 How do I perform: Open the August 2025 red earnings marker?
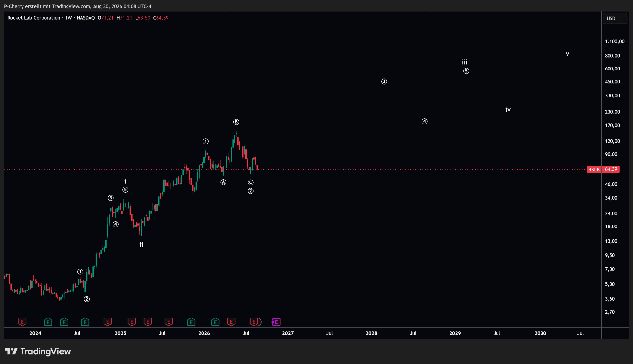[169, 322]
